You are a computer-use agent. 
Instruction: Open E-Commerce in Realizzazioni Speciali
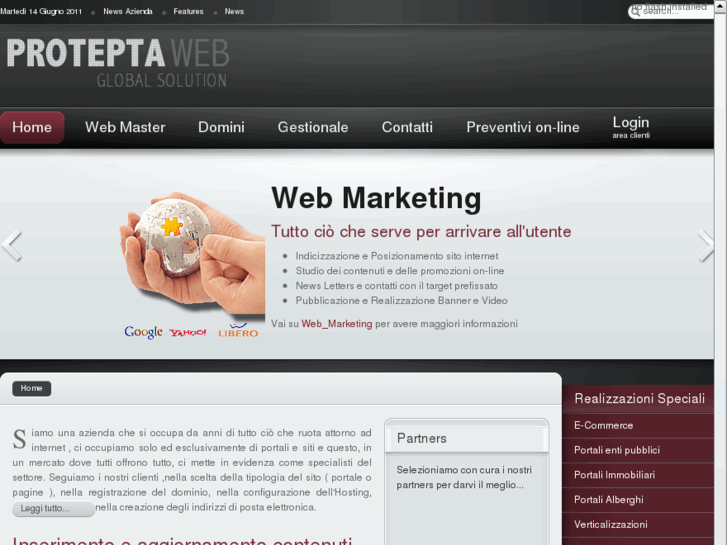(603, 425)
